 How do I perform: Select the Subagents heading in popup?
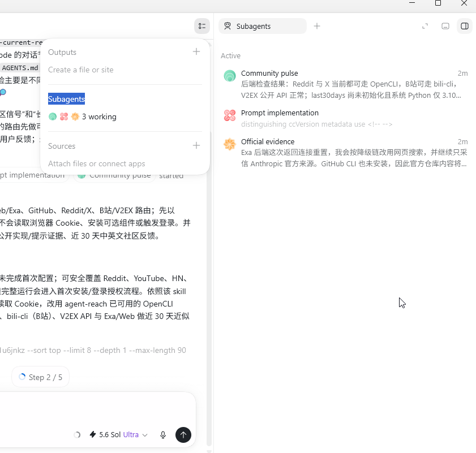[x=66, y=99]
